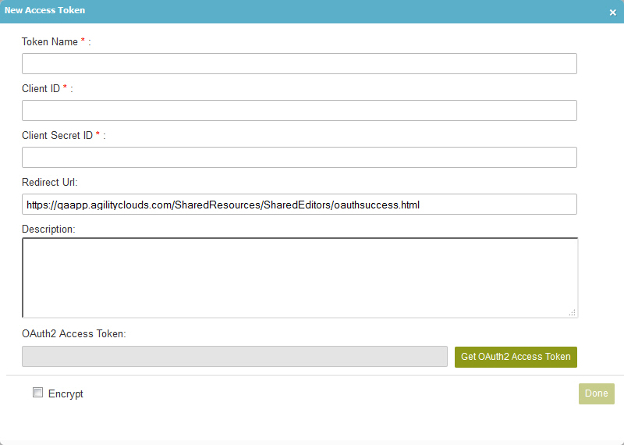Image resolution: width=624 pixels, height=445 pixels.
Task: Click the Redirect Url label
Action: pyautogui.click(x=50, y=182)
